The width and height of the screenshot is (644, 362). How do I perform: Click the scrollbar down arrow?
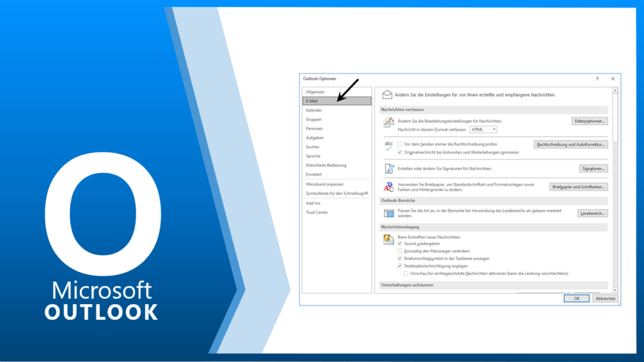point(615,290)
